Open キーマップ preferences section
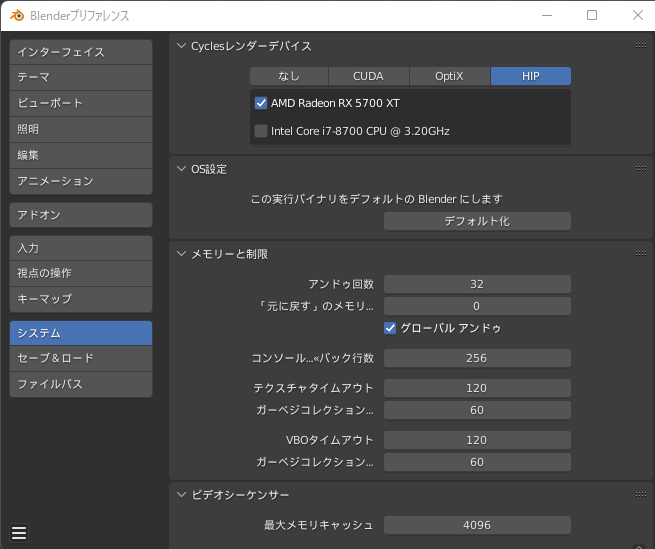The height and width of the screenshot is (549, 655). tap(81, 299)
